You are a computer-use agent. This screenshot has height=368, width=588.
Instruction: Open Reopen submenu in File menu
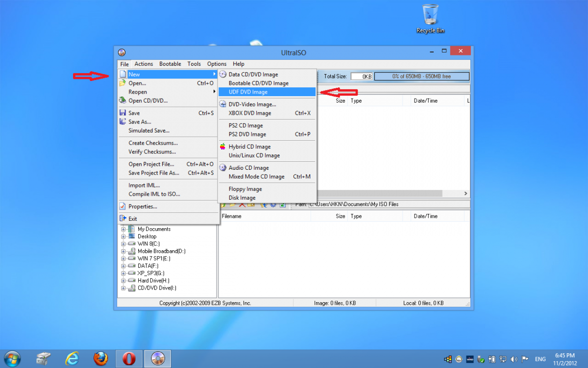(x=169, y=92)
